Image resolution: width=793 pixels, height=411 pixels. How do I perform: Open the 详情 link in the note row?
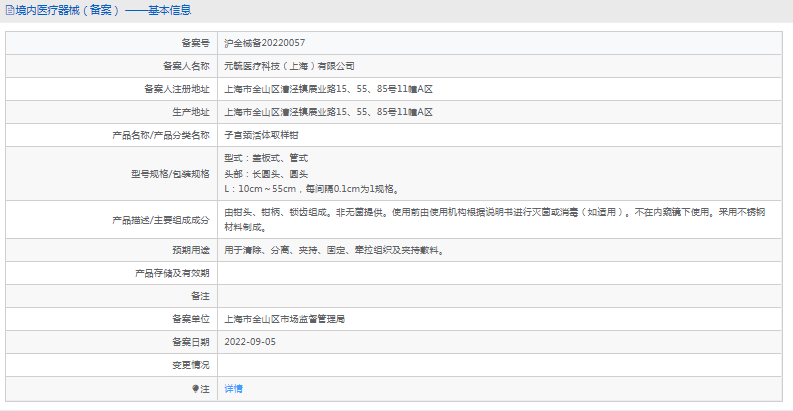pos(233,389)
